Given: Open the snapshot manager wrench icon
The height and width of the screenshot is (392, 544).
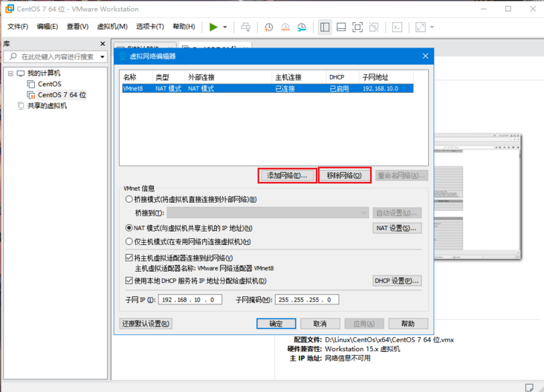Looking at the screenshot, I should [x=302, y=27].
